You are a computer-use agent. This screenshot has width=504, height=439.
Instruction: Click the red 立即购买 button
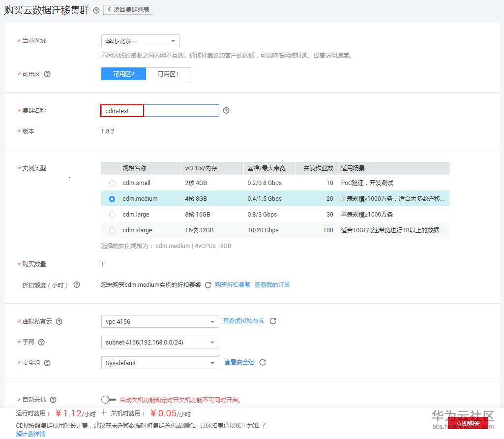point(468,423)
